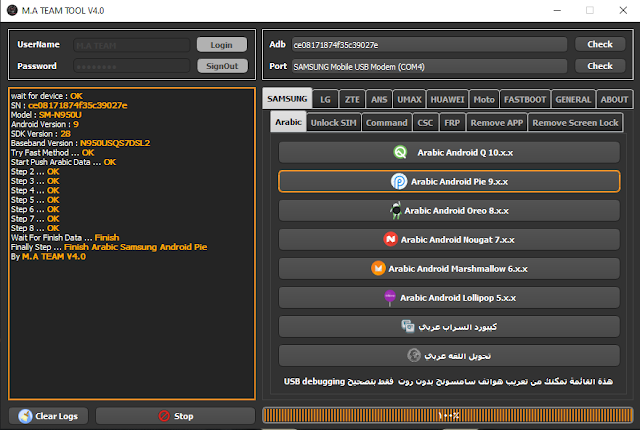Click the Arabic keyboard button icon
The height and width of the screenshot is (430, 640).
[407, 326]
